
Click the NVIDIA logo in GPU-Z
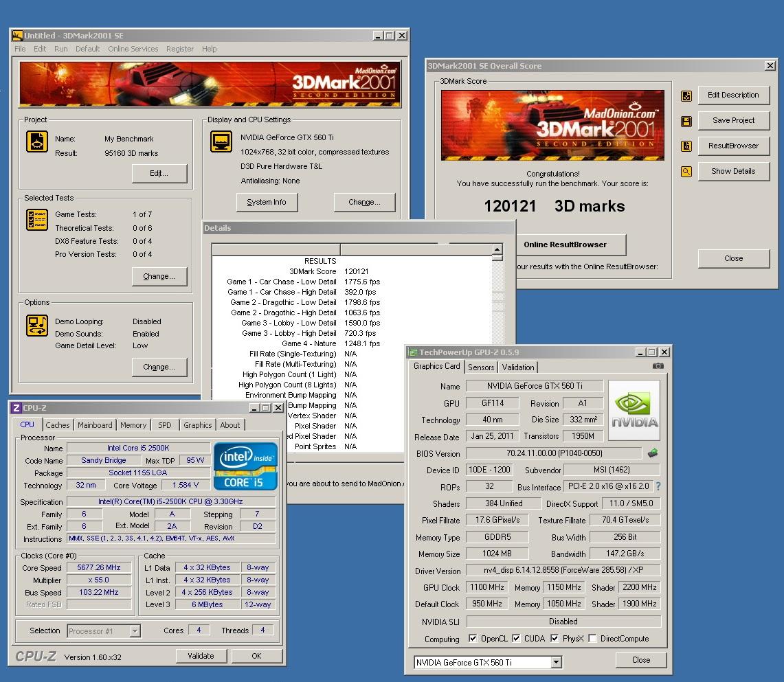tap(634, 410)
